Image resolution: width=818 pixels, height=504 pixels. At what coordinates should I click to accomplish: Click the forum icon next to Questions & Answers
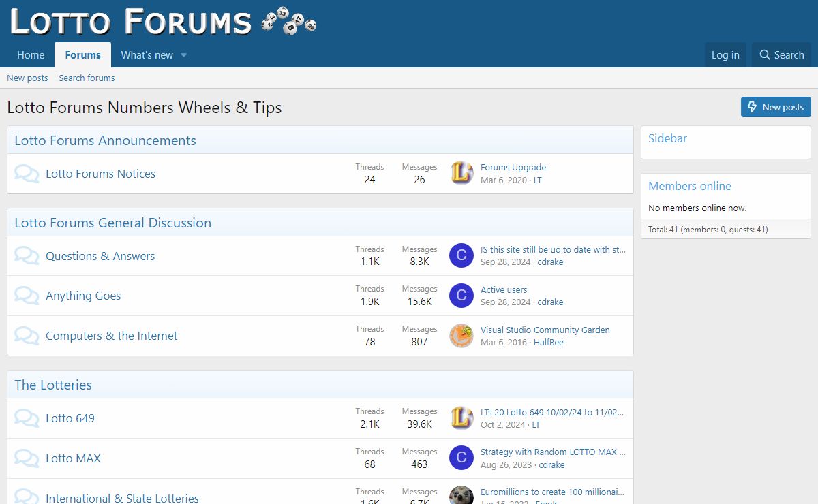(27, 256)
